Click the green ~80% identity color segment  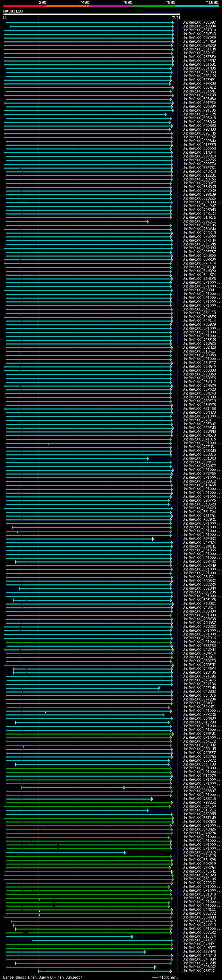tap(154, 6)
